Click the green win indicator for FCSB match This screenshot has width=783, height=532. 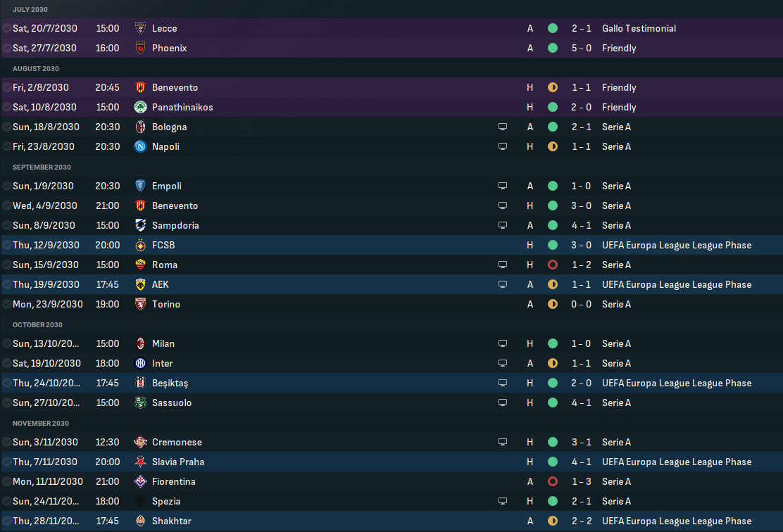point(553,245)
